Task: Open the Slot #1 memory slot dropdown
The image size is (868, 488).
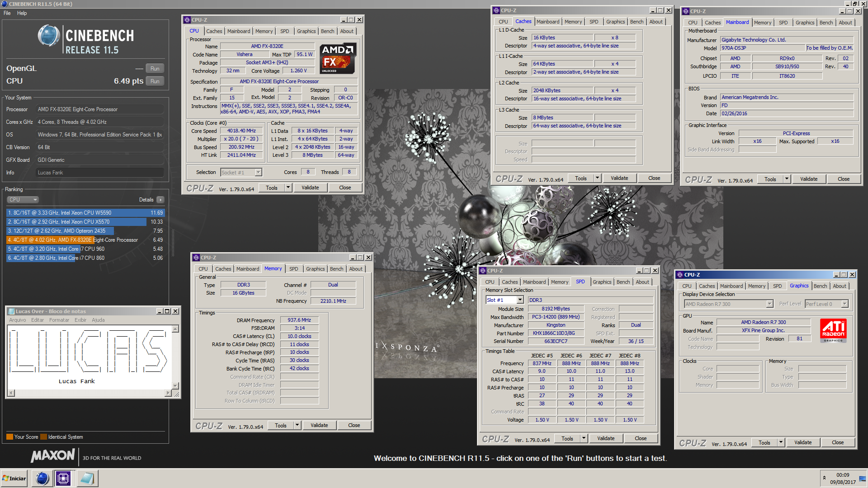Action: click(x=520, y=300)
